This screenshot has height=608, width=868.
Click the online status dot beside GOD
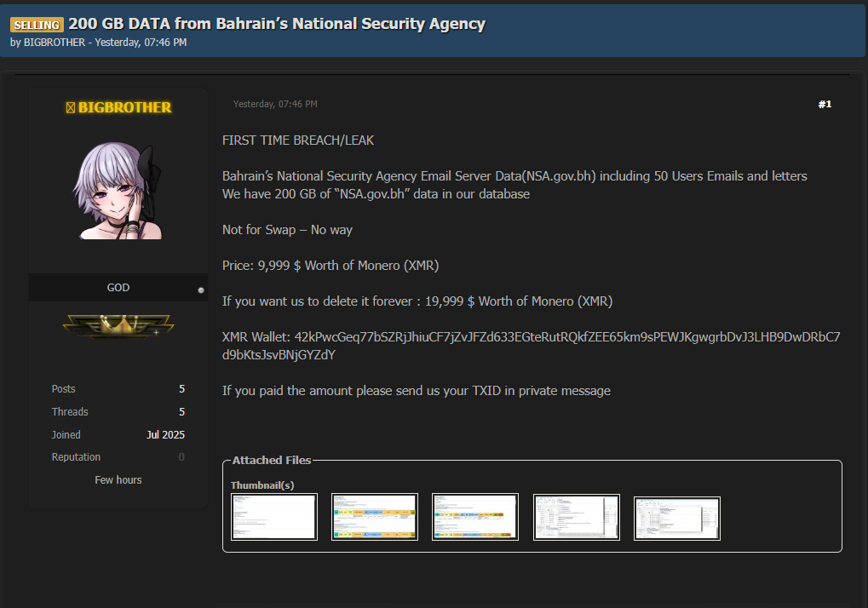point(201,290)
